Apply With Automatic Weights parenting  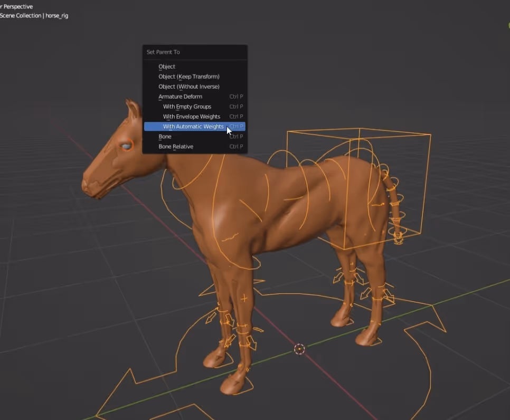point(194,127)
